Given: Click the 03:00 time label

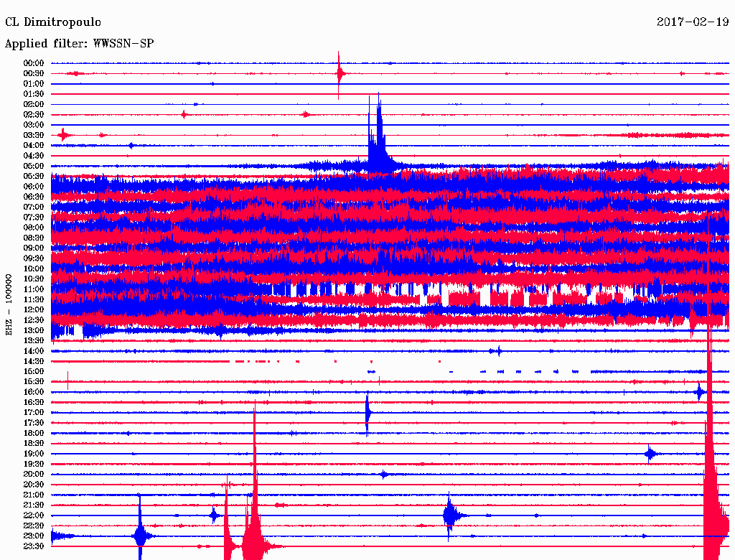Looking at the screenshot, I should coord(34,125).
